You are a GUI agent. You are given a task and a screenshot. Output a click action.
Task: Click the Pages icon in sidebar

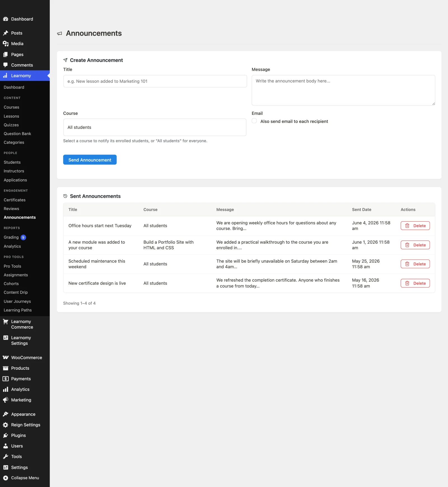(x=6, y=55)
